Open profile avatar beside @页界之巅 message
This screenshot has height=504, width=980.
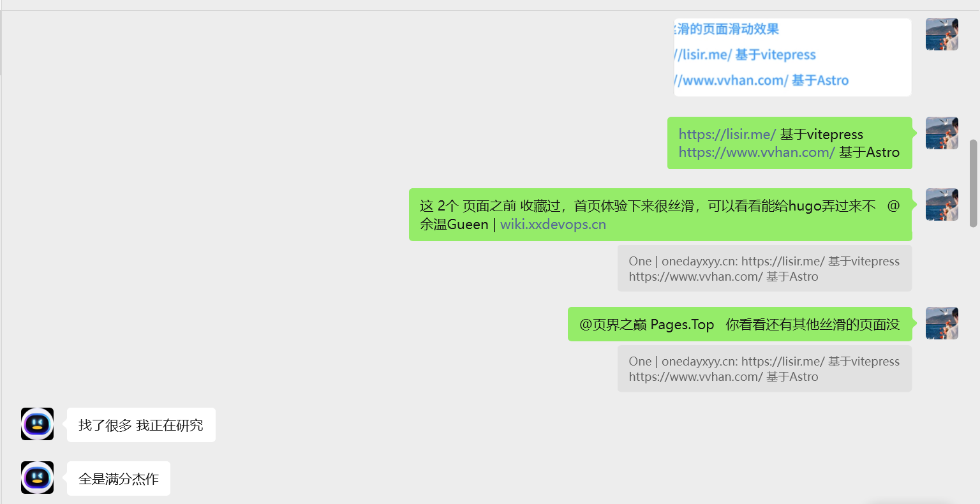click(x=942, y=323)
